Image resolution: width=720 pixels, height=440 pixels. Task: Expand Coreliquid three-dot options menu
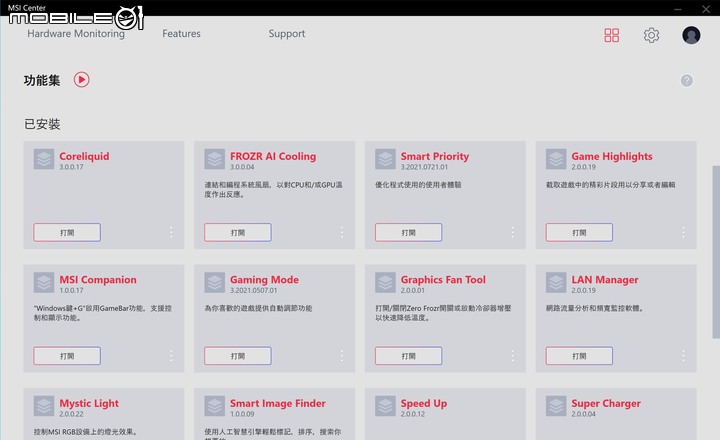[171, 232]
